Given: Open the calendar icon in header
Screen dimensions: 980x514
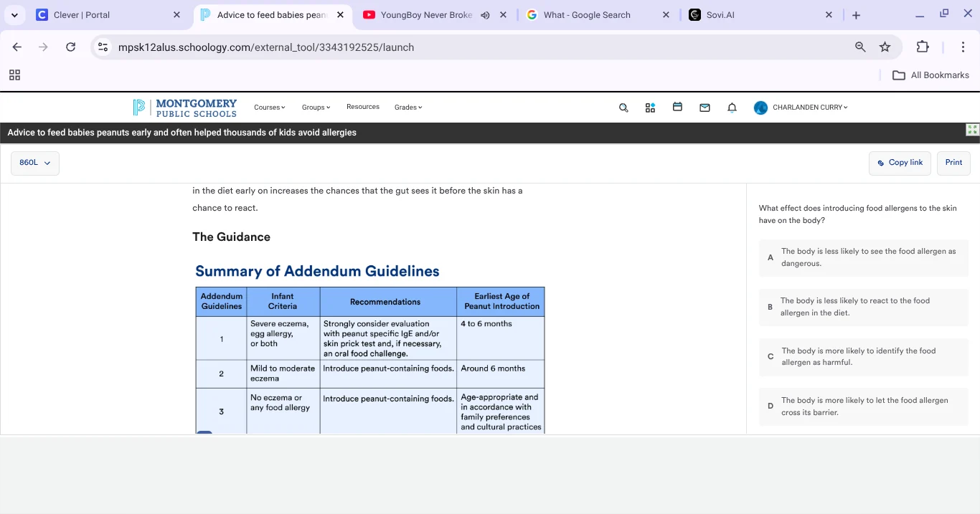Looking at the screenshot, I should coord(677,107).
